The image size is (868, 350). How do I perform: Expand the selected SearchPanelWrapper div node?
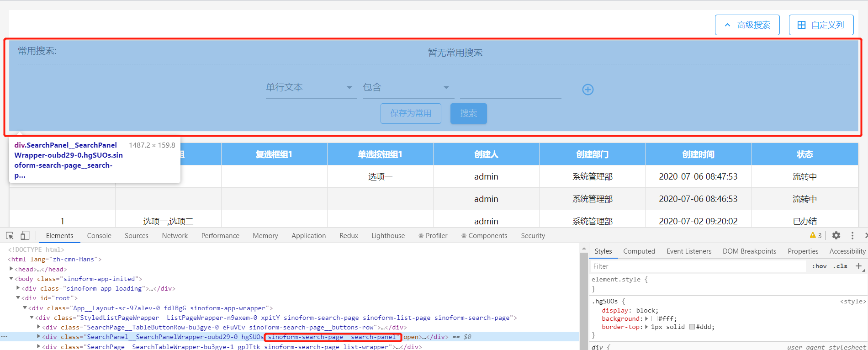[38, 336]
